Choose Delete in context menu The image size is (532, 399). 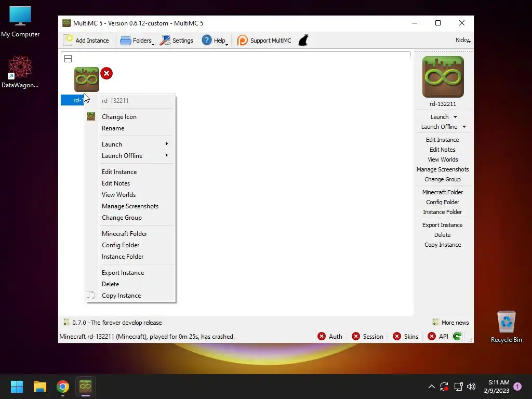coord(129,284)
